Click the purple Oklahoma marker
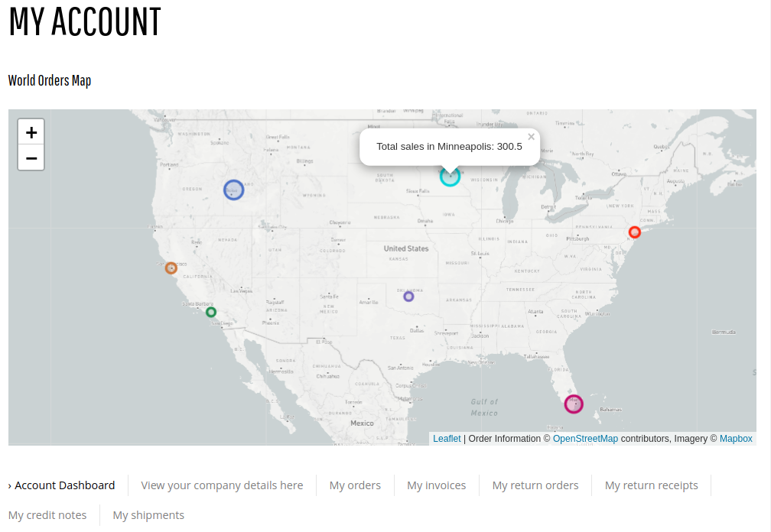The height and width of the screenshot is (532, 771). pos(408,297)
